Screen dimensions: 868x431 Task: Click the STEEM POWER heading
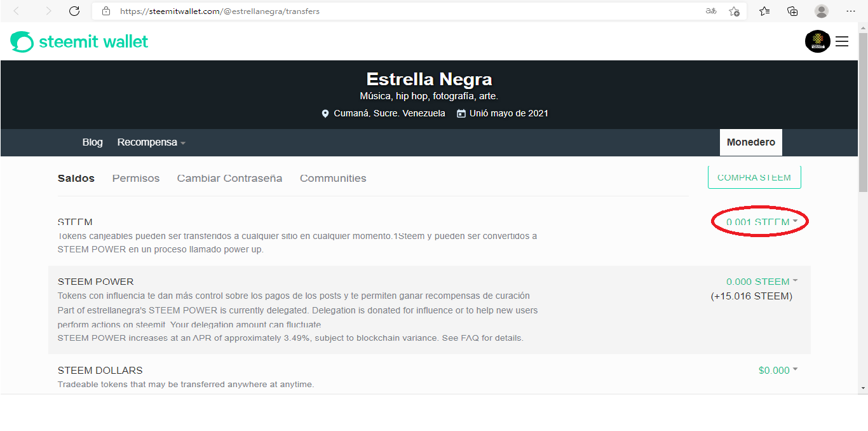tap(95, 282)
